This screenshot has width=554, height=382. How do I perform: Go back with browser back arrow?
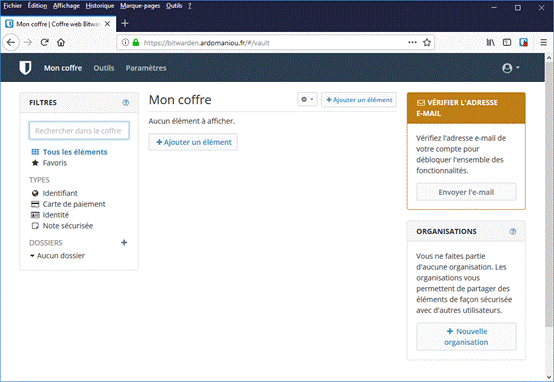tap(11, 42)
